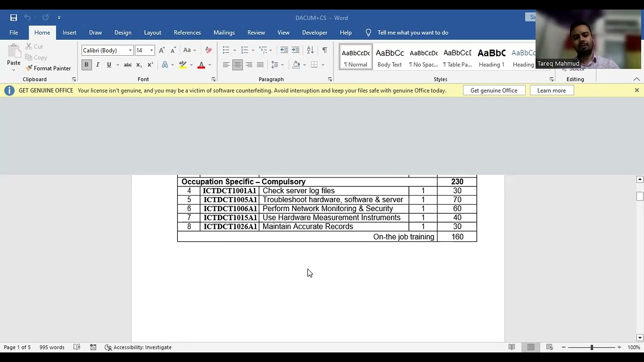This screenshot has height=362, width=644.
Task: Decrease paragraph indent
Action: point(284,50)
